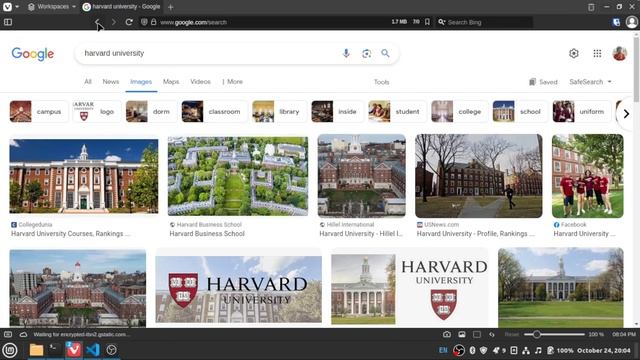Expand the More search options menu
640x360 pixels.
click(x=233, y=82)
